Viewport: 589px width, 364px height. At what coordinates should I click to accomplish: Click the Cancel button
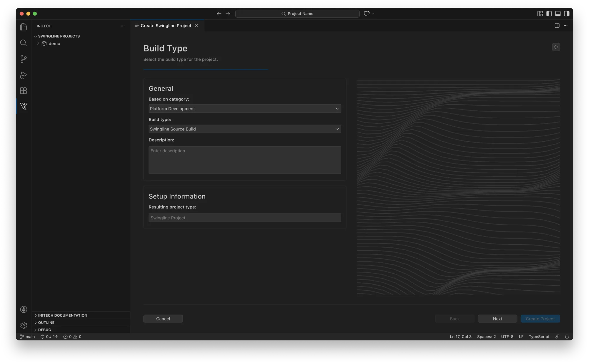click(x=163, y=319)
